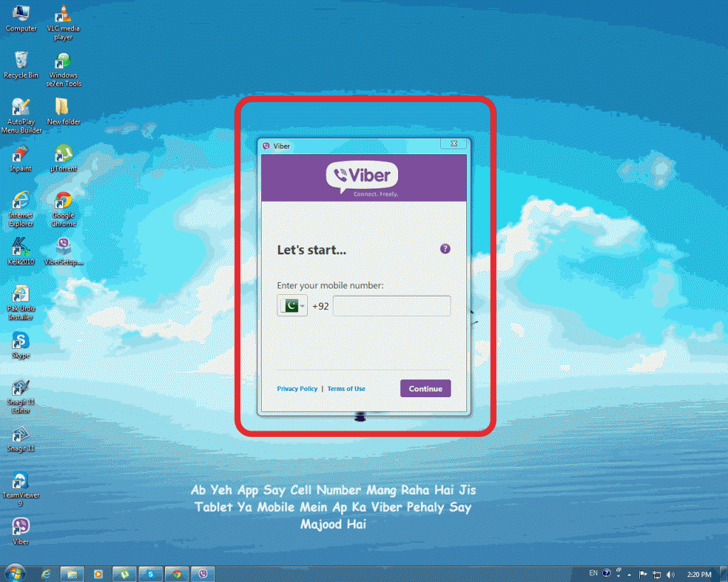Viewport: 728px width, 582px height.
Task: Open the country flag dropdown
Action: (x=292, y=306)
